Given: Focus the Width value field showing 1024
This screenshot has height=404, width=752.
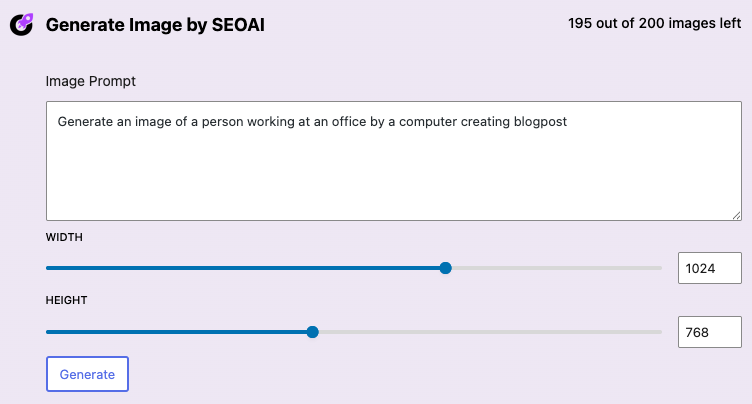Looking at the screenshot, I should [x=710, y=268].
